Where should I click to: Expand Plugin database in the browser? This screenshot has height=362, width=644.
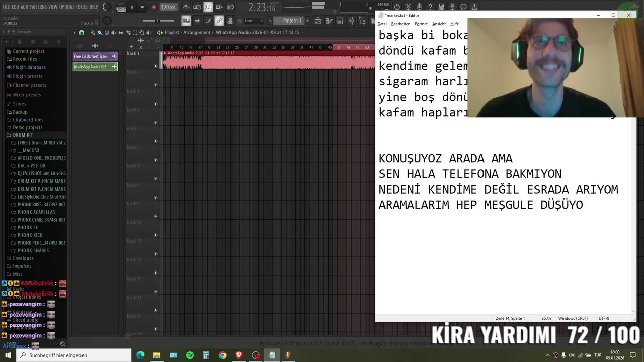point(29,67)
